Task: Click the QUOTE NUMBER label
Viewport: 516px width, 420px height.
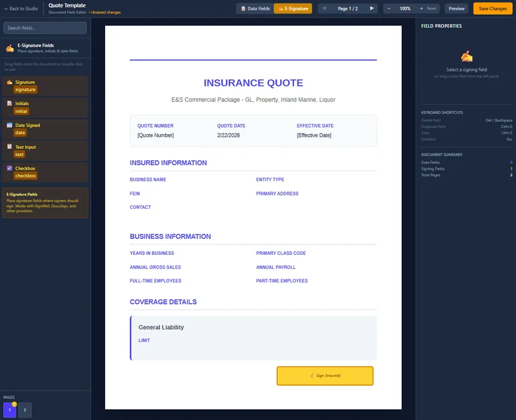Action: (x=155, y=126)
